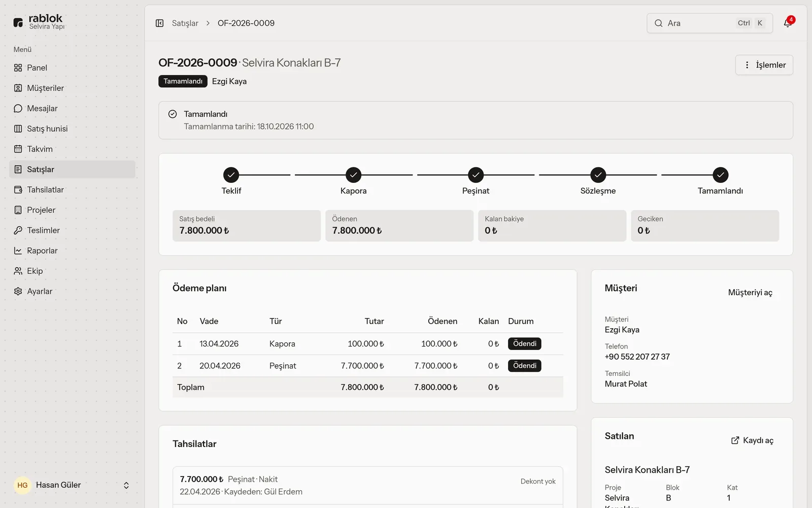
Task: Click the Ödenen 7.800.000 ₺ summary card
Action: pos(399,226)
